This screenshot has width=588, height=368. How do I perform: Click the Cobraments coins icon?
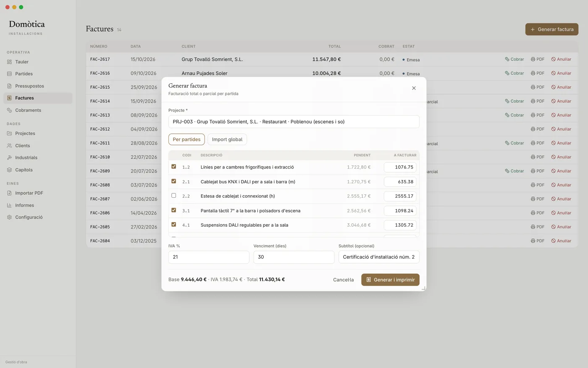(x=9, y=110)
